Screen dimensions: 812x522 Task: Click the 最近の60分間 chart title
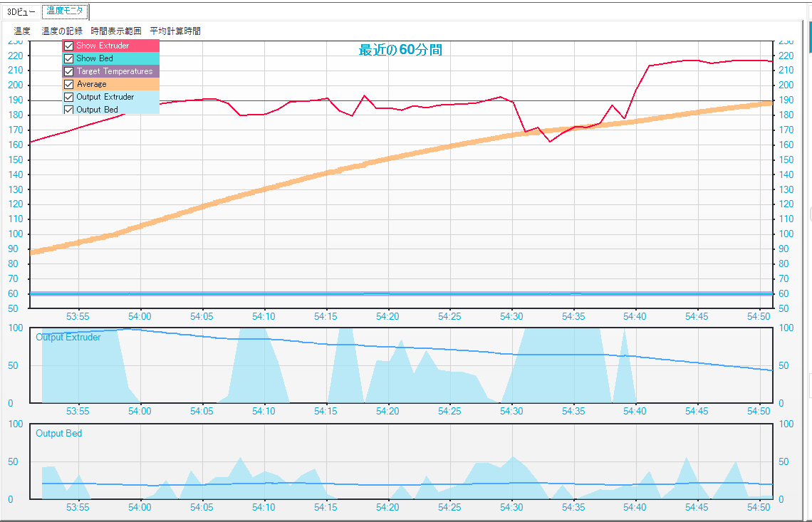click(400, 51)
